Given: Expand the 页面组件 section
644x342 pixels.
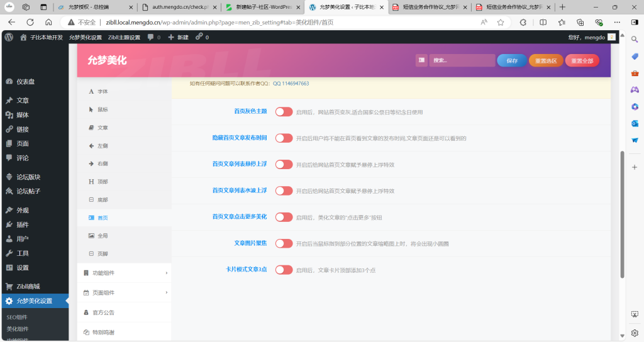Looking at the screenshot, I should click(x=124, y=292).
